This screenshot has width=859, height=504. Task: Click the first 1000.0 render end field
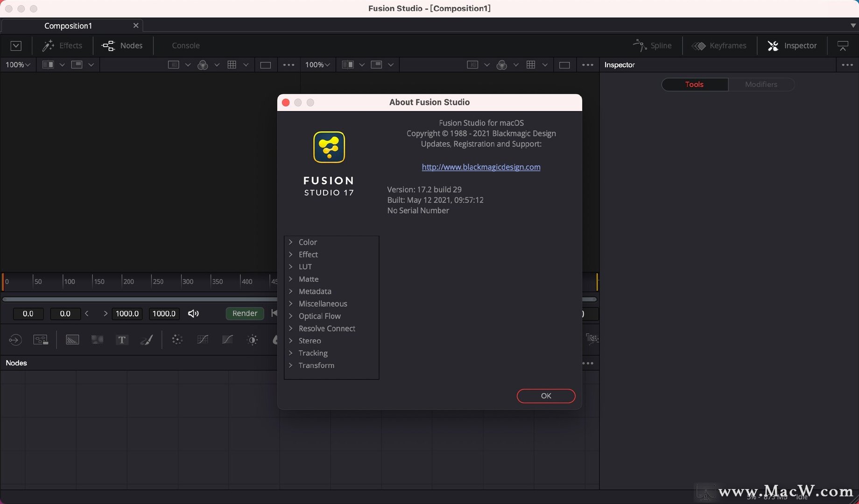[x=127, y=314]
